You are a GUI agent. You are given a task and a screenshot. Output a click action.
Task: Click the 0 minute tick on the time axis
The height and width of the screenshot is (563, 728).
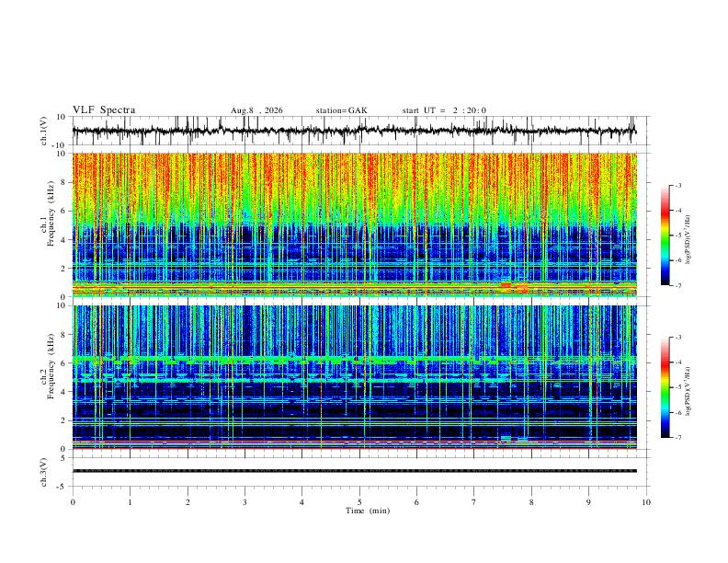(73, 502)
